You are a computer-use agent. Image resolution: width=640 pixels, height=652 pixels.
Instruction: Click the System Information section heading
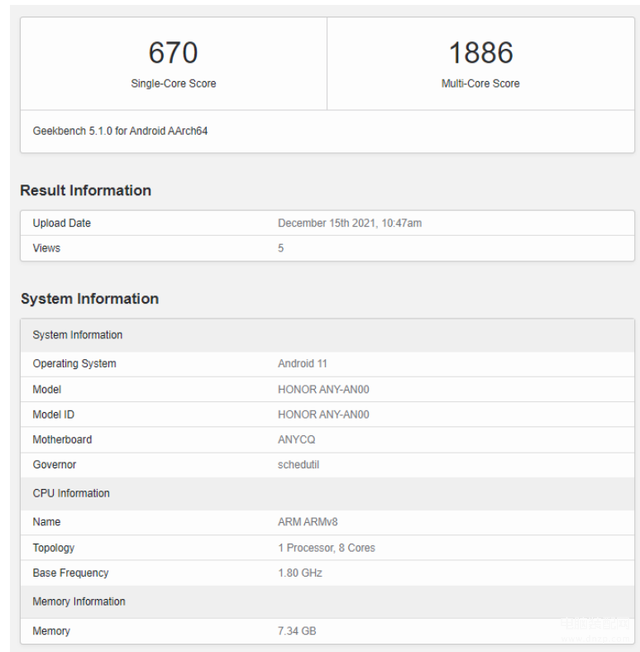click(90, 299)
